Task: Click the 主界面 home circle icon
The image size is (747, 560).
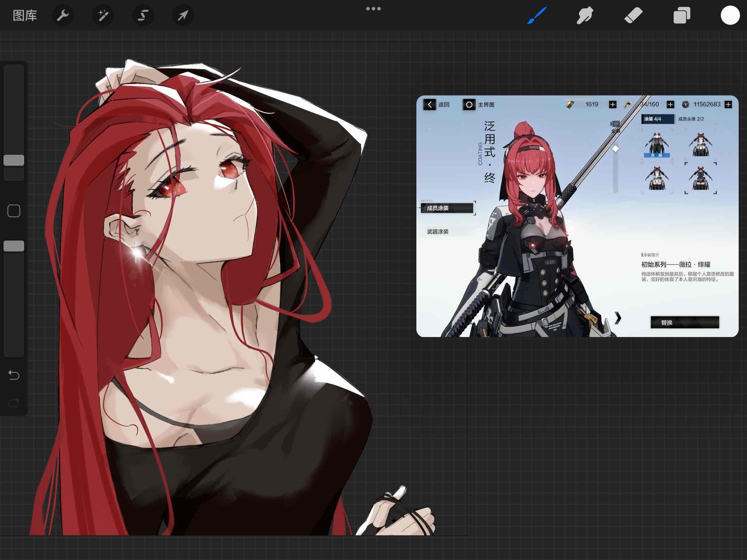Action: 469,104
